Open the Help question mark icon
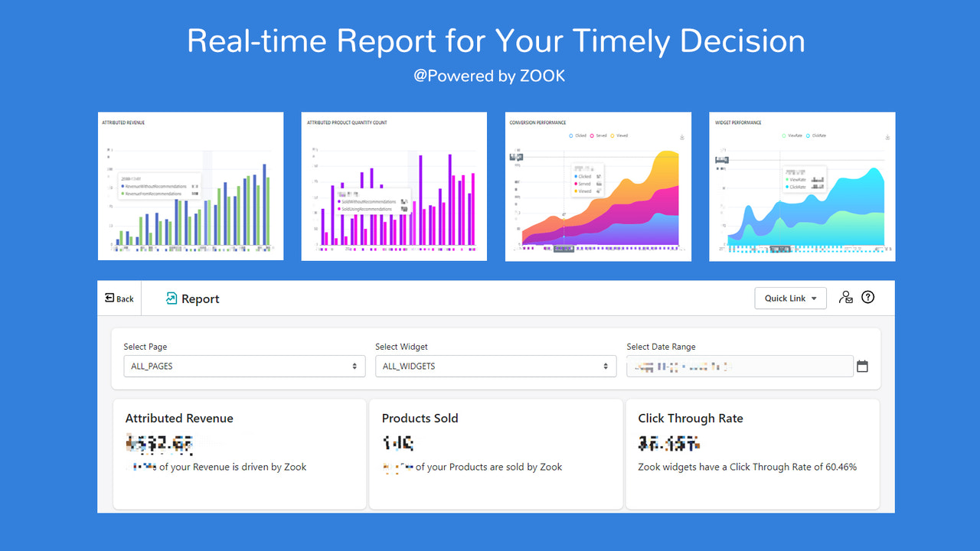The height and width of the screenshot is (551, 980). [868, 297]
